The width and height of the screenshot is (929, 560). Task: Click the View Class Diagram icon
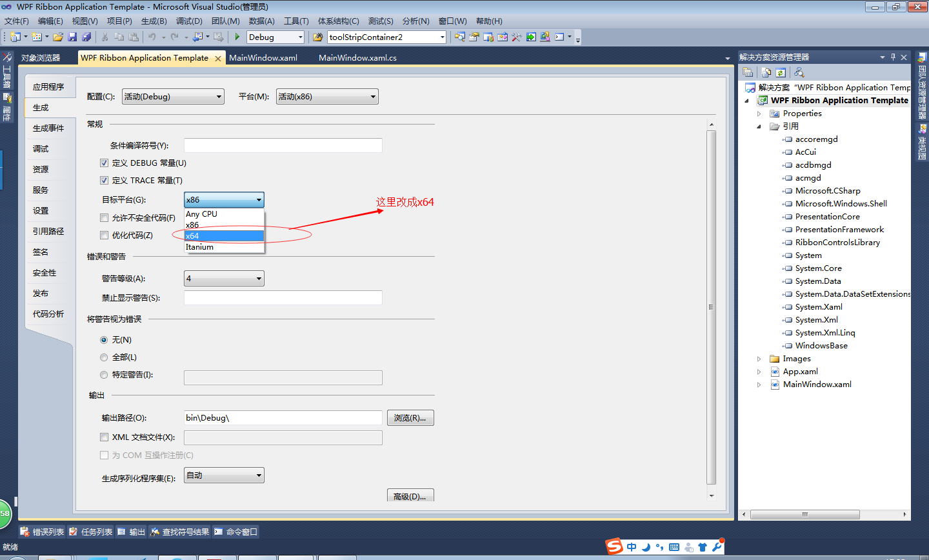point(799,72)
